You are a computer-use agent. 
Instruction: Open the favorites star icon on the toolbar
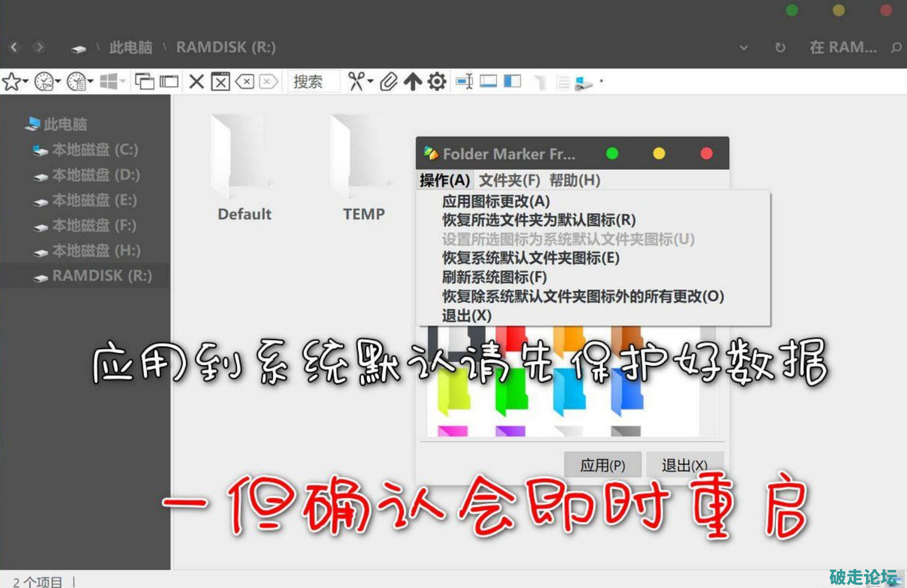click(x=11, y=82)
